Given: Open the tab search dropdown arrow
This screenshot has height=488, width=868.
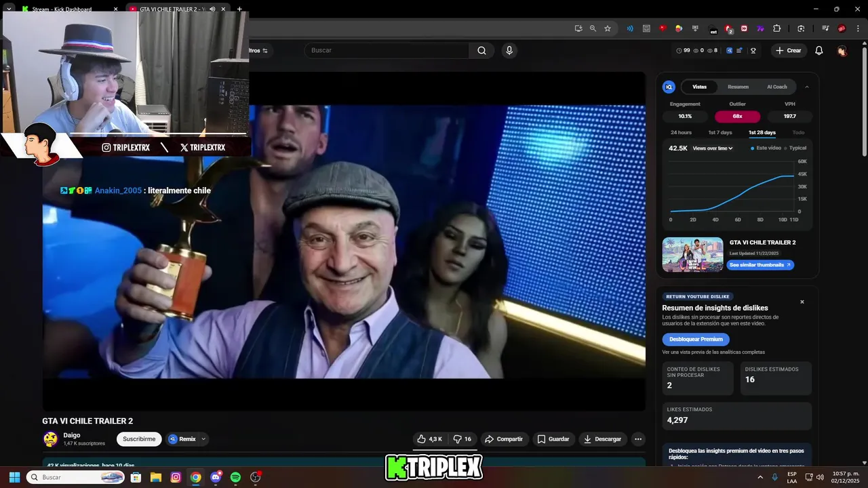Looking at the screenshot, I should pyautogui.click(x=9, y=9).
